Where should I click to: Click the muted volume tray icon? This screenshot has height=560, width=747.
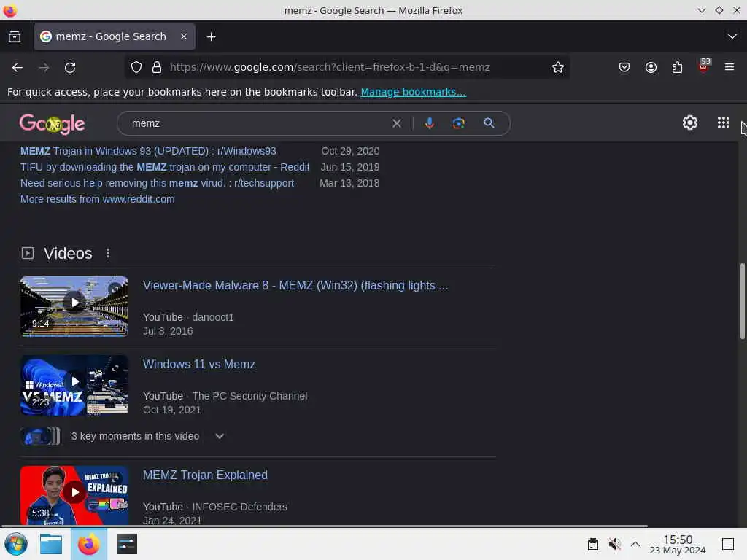pyautogui.click(x=614, y=544)
